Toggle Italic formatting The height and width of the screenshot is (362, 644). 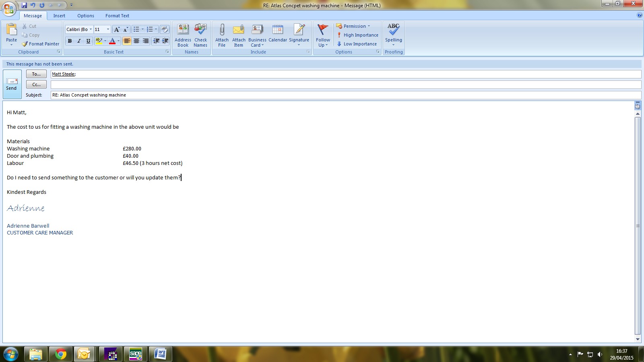coord(79,41)
